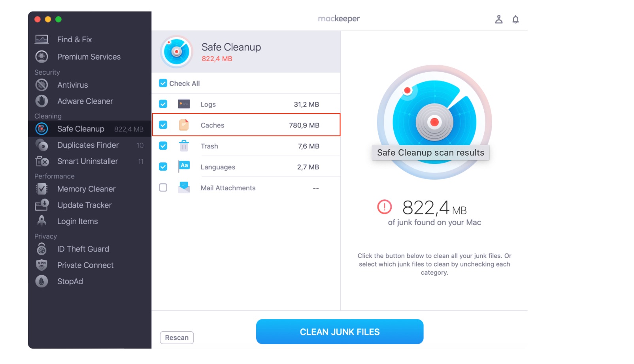Open Memory Cleaner from its icon
The width and height of the screenshot is (634, 364).
point(42,189)
